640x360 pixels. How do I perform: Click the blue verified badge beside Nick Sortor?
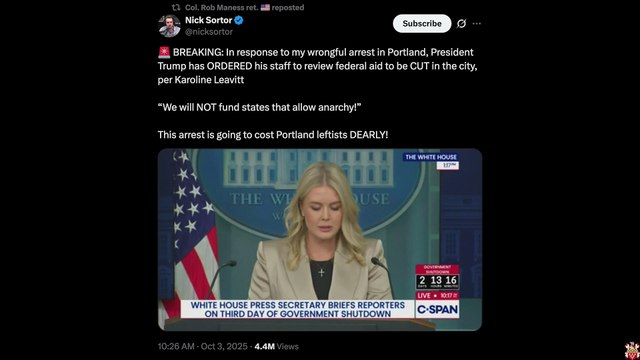point(239,20)
